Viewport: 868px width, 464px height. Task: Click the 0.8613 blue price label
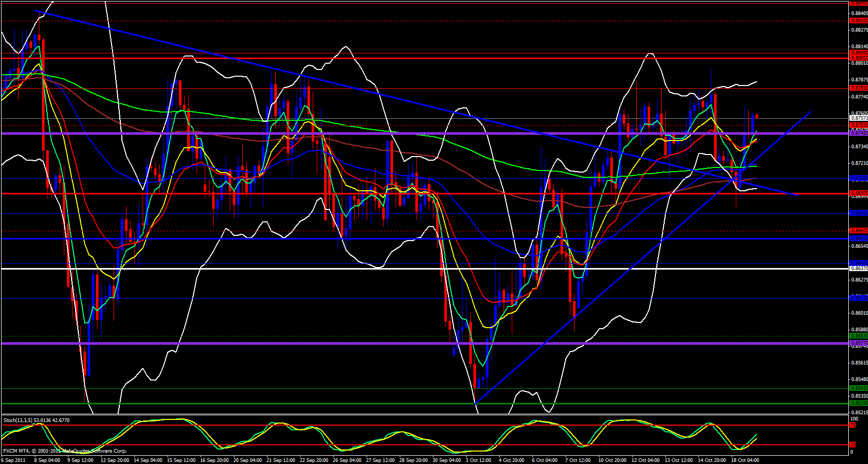click(x=859, y=298)
